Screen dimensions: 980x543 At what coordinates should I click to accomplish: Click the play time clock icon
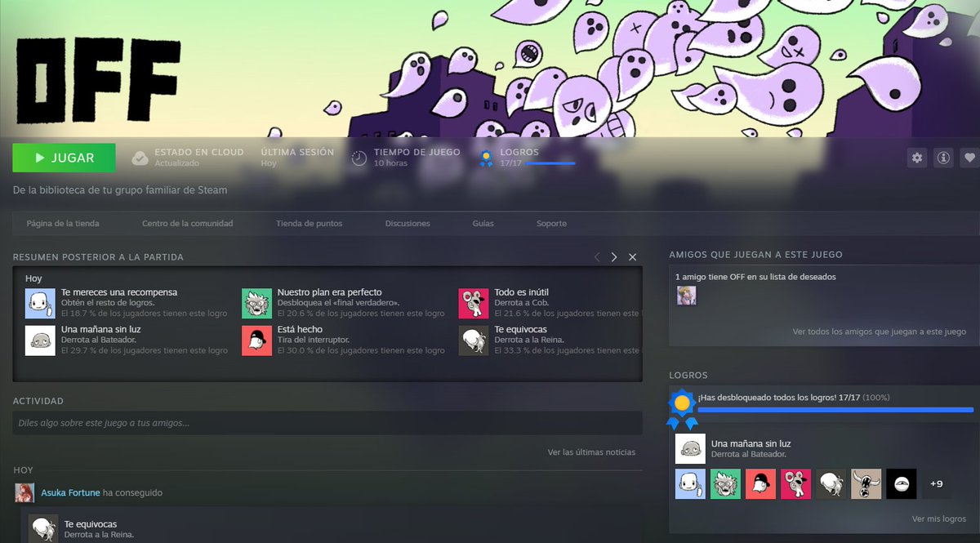coord(359,158)
